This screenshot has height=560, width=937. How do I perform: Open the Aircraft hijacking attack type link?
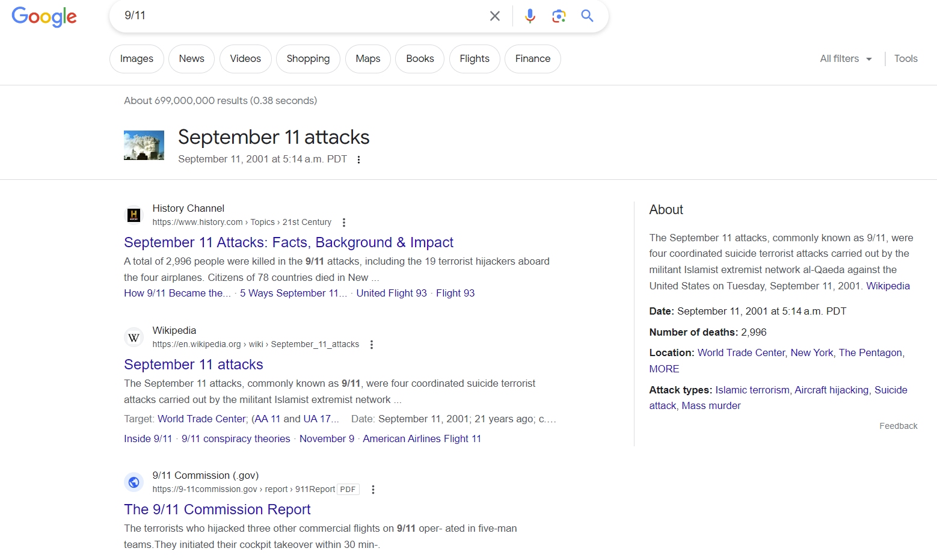(x=832, y=390)
